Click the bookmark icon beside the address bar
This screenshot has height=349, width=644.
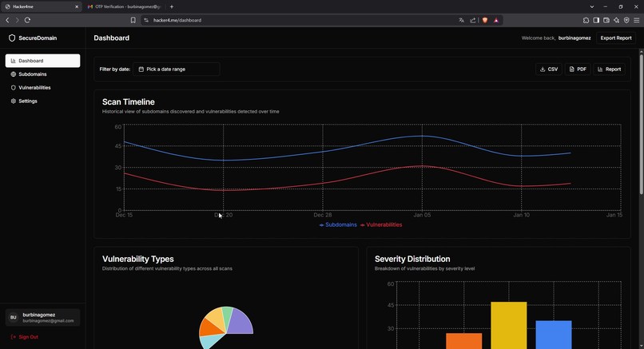133,20
